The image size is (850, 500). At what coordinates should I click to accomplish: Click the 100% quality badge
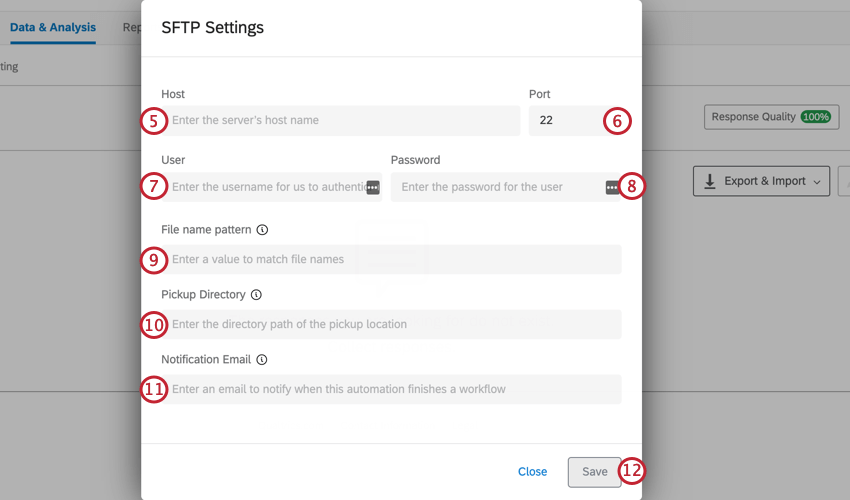pyautogui.click(x=815, y=117)
